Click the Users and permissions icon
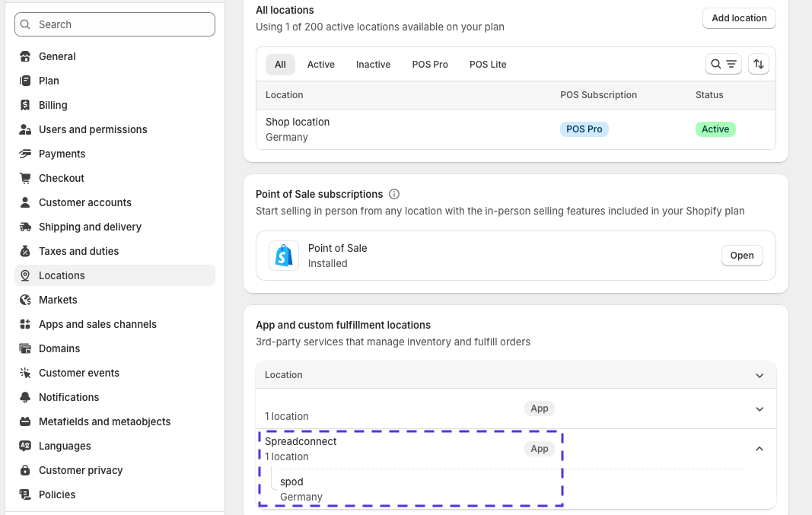This screenshot has width=812, height=515. (x=25, y=129)
